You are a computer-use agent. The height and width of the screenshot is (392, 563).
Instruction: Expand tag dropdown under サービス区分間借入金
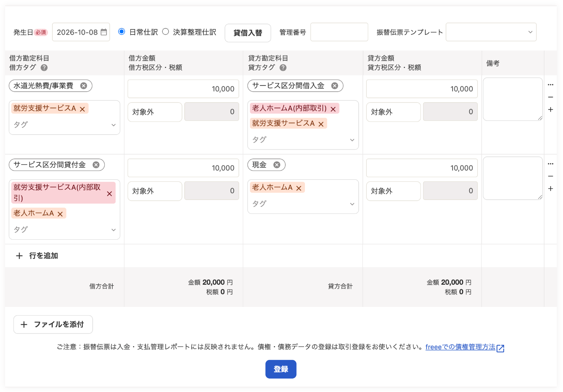click(x=352, y=140)
